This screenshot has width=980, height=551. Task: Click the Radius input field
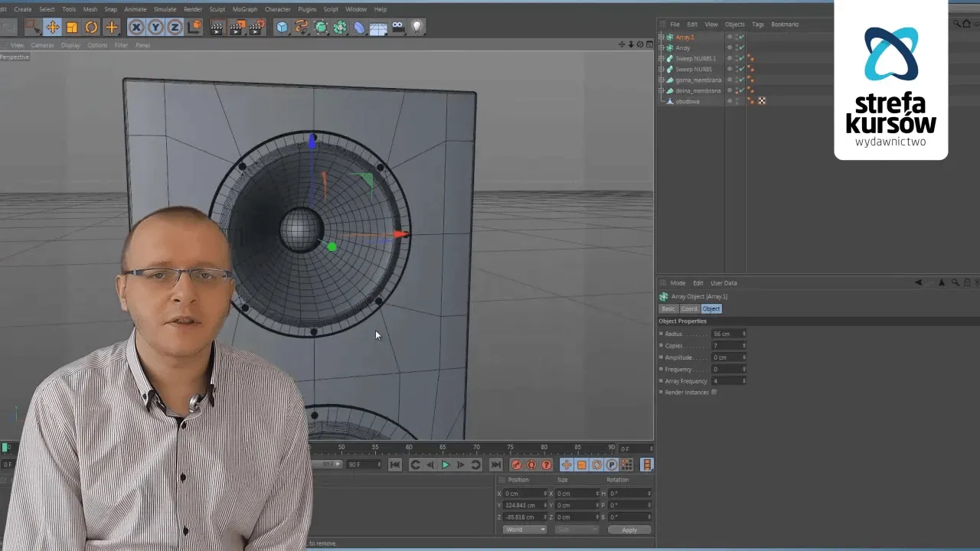click(726, 334)
